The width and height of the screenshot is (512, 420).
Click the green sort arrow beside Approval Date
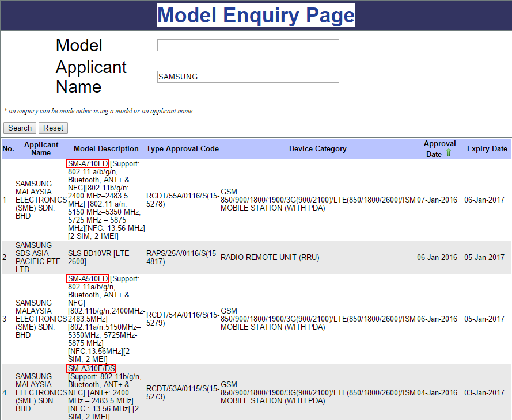click(449, 154)
